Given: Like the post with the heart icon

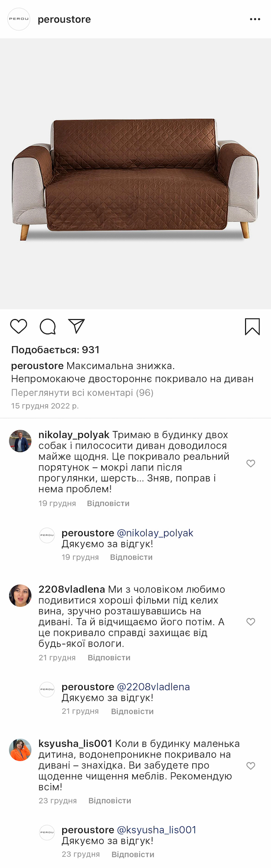Looking at the screenshot, I should click(x=19, y=327).
